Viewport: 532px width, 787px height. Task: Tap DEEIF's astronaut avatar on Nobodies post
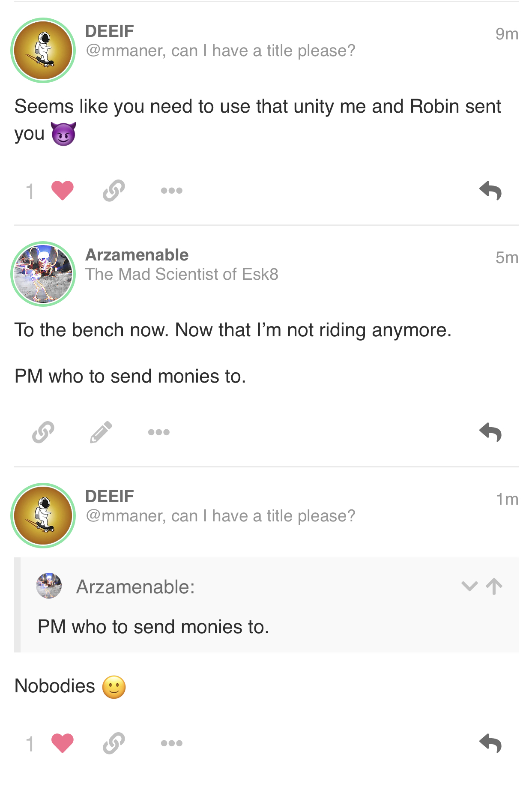43,515
